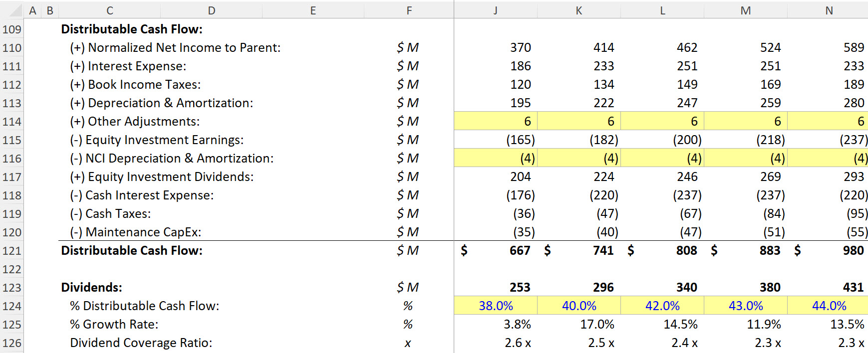868x353 pixels.
Task: Click the 253 dividends cell
Action: point(496,288)
